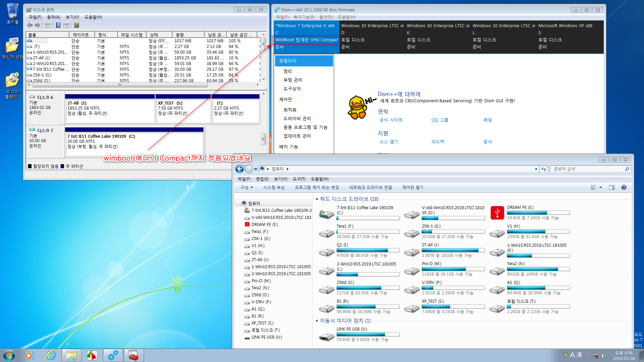644x362 pixels.
Task: Click Explorer help question-mark icon
Action: coord(624,187)
